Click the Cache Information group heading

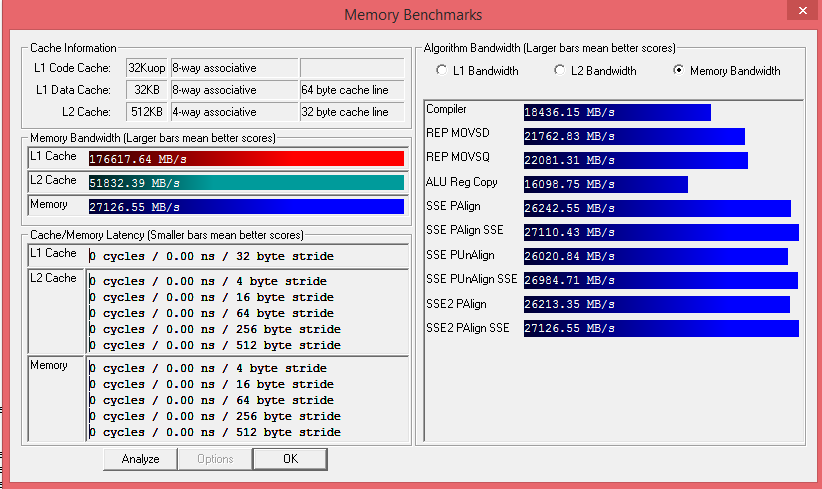click(x=73, y=48)
